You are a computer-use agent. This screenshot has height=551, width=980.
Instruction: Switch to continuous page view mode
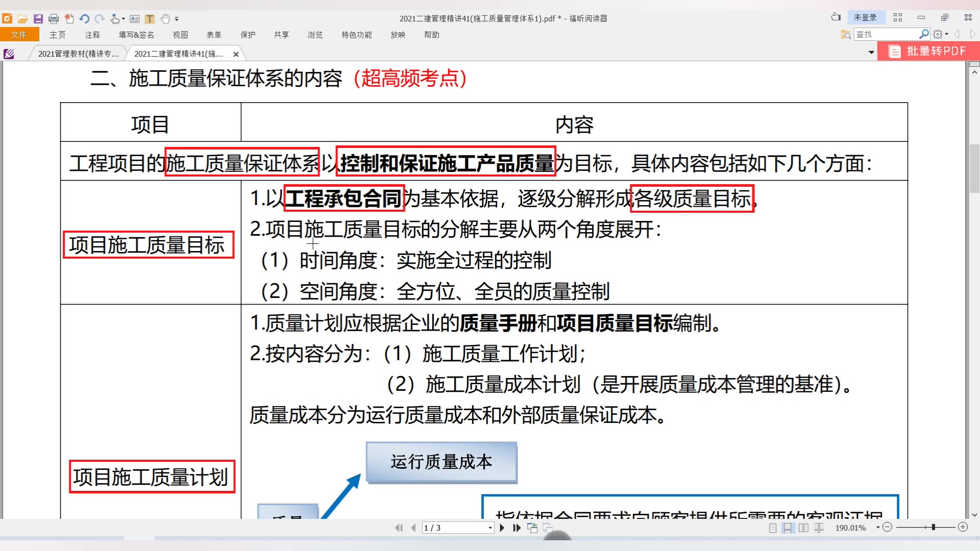[788, 528]
